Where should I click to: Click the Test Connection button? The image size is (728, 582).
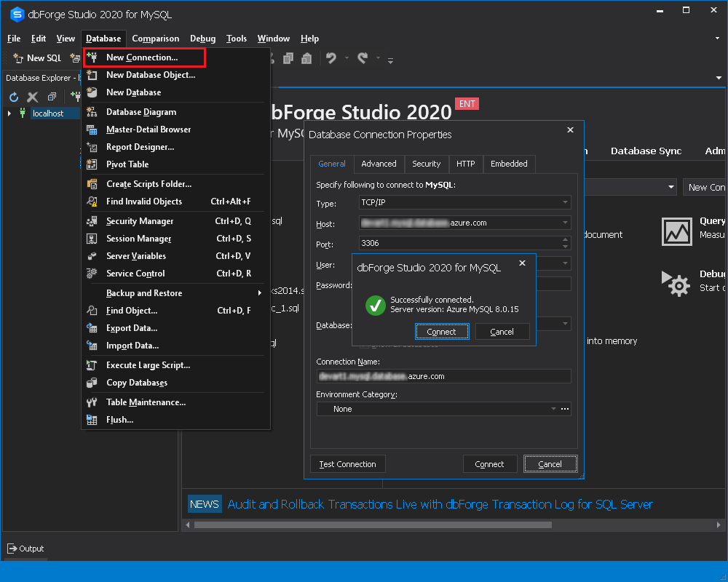tap(348, 464)
